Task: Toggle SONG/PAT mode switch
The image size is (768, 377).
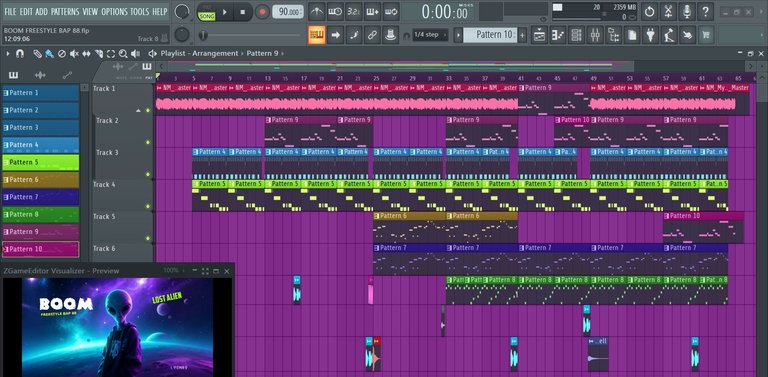Action: (206, 12)
